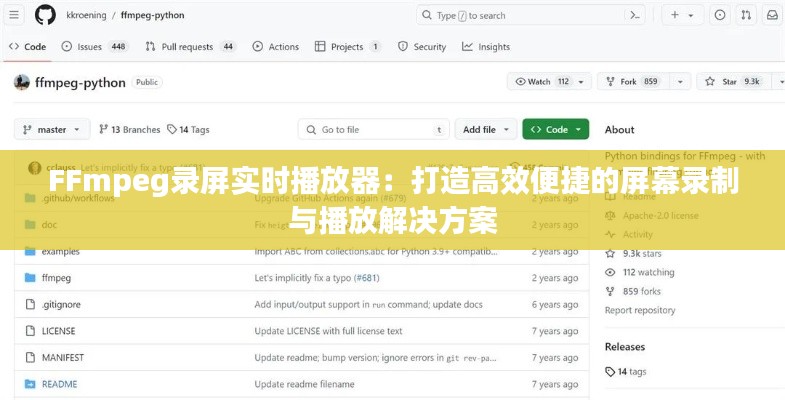The height and width of the screenshot is (400, 785).
Task: Go to the Actions tab
Action: 275,47
